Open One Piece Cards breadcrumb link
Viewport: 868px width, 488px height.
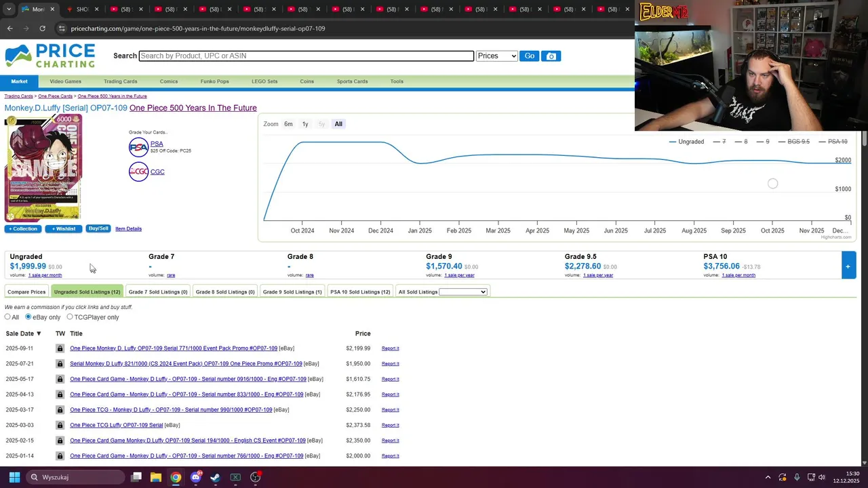point(55,96)
